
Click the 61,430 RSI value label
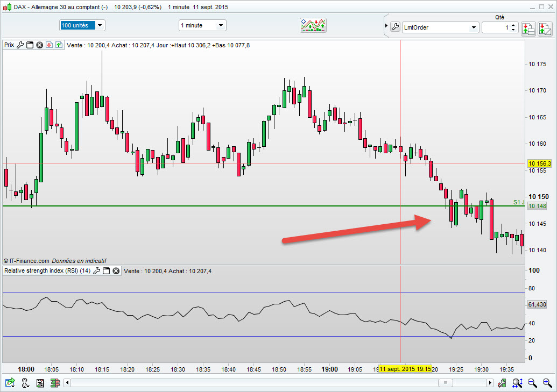(537, 304)
